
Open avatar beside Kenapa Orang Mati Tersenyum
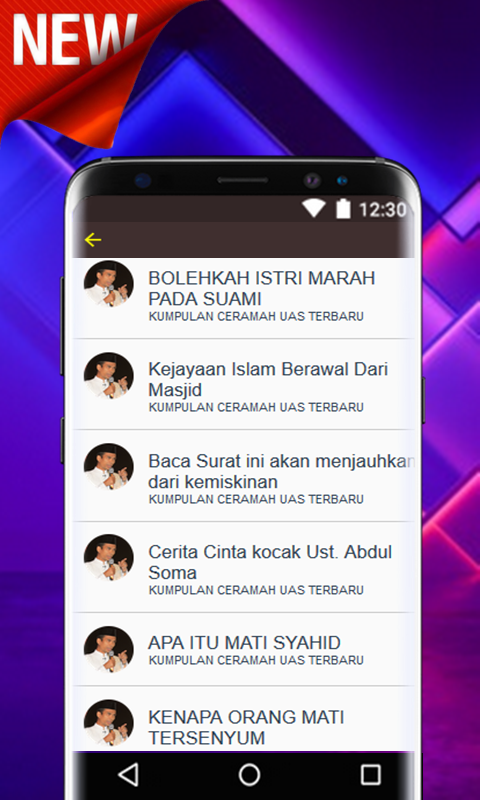[x=109, y=723]
